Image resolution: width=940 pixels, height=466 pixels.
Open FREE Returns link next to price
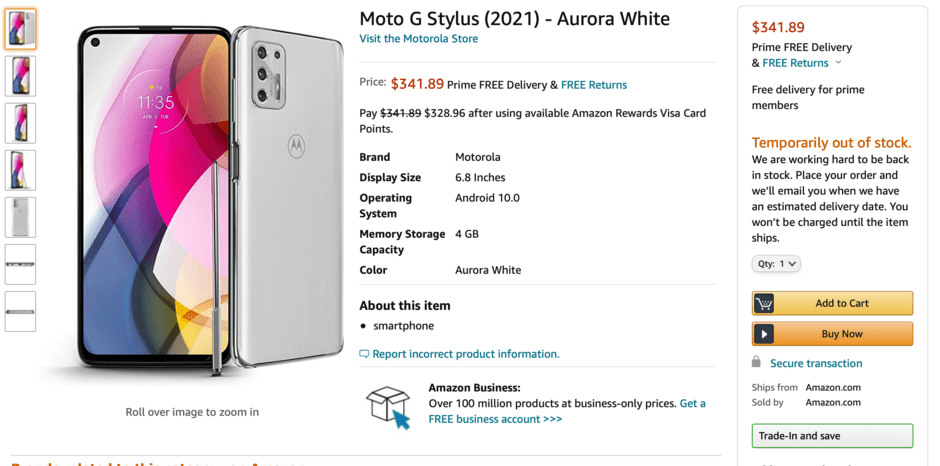(x=594, y=85)
